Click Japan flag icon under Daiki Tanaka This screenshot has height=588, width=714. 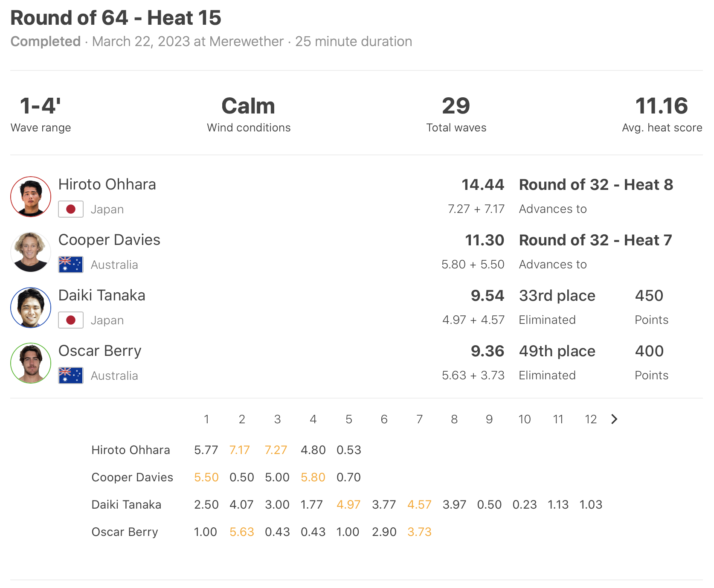point(71,320)
